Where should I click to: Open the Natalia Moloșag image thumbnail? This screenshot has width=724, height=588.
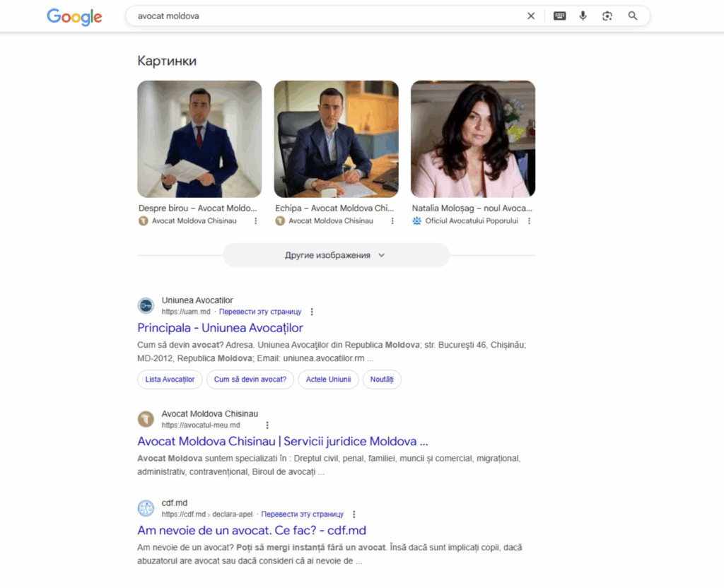pos(472,139)
